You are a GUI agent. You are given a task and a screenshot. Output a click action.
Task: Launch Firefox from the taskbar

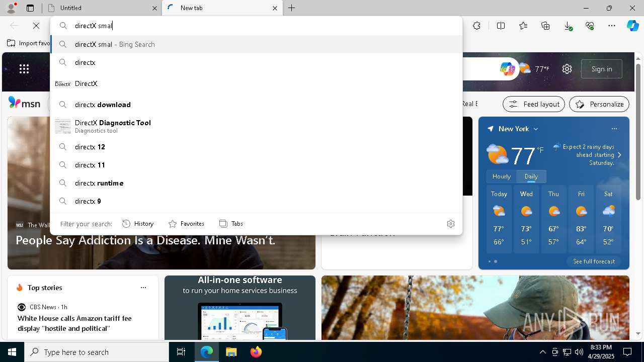pos(256,352)
